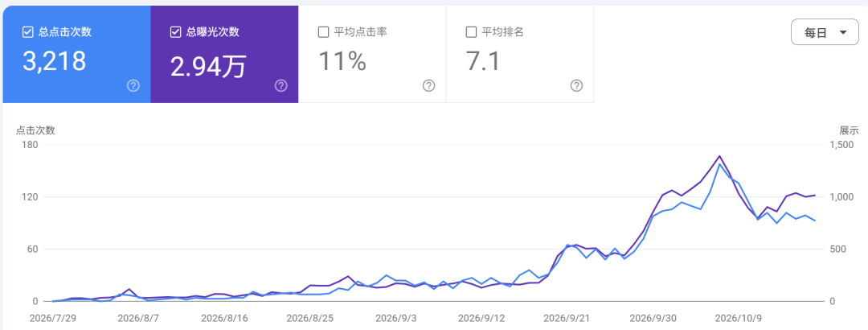
Task: Open the 每日 granularity dropdown
Action: coord(825,33)
